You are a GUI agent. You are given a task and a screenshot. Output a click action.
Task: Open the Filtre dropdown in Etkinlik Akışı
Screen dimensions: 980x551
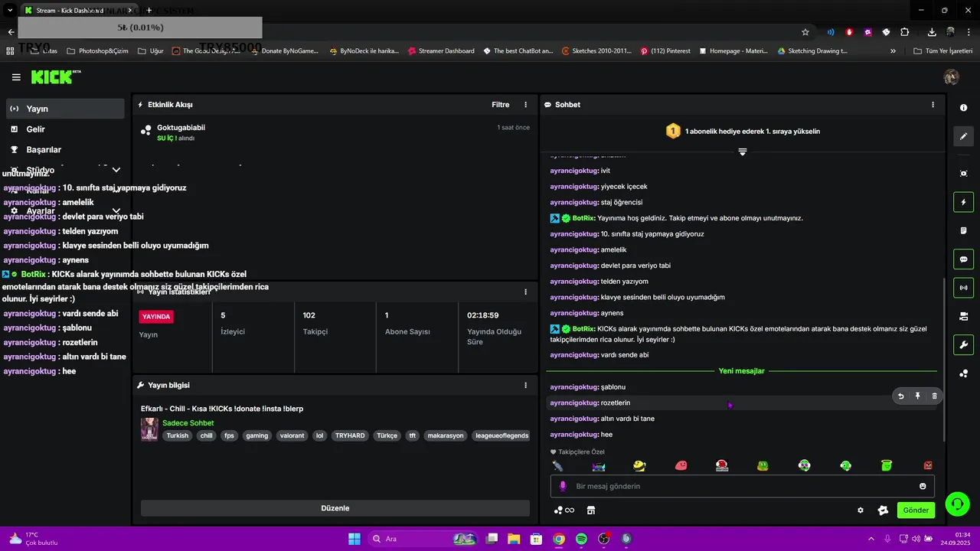tap(500, 105)
